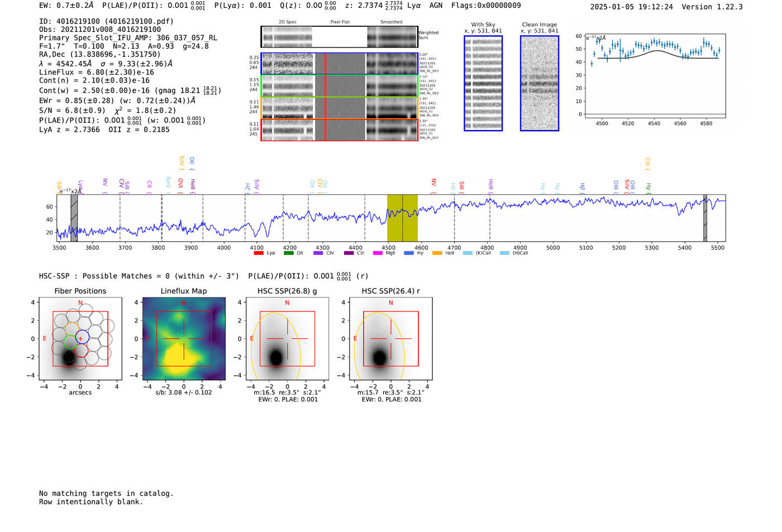Open the Lineflux Map panel
This screenshot has width=782, height=532.
(x=184, y=339)
